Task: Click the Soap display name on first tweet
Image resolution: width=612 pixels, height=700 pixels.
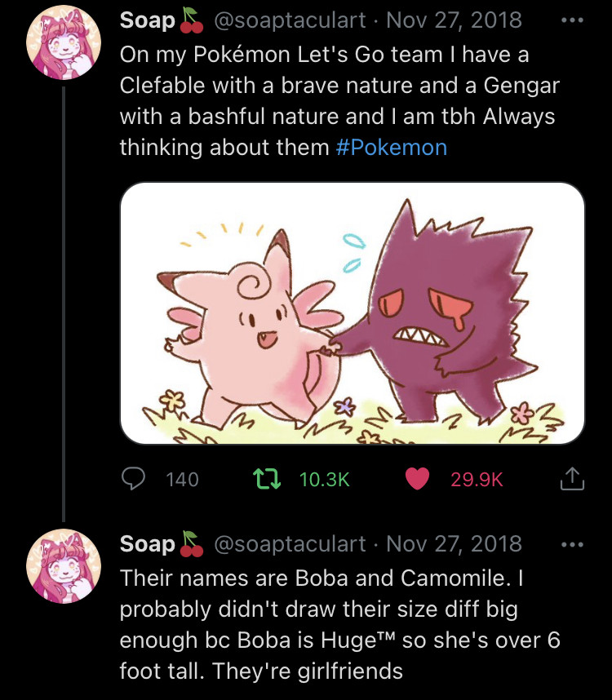Action: [x=148, y=21]
